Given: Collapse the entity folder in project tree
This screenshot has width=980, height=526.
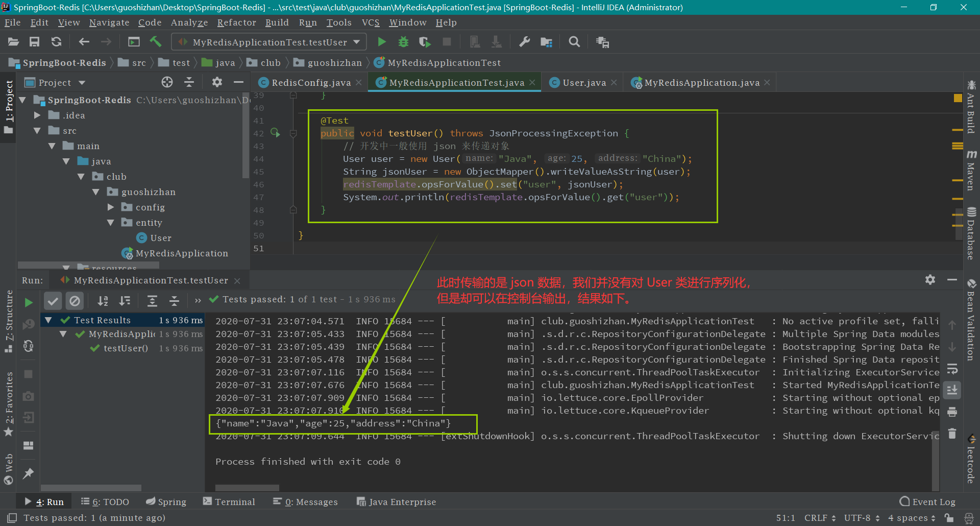Looking at the screenshot, I should (x=111, y=223).
